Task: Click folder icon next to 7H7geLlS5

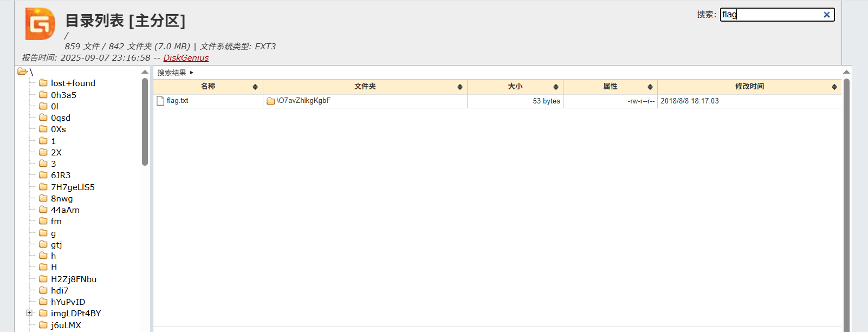Action: (43, 186)
